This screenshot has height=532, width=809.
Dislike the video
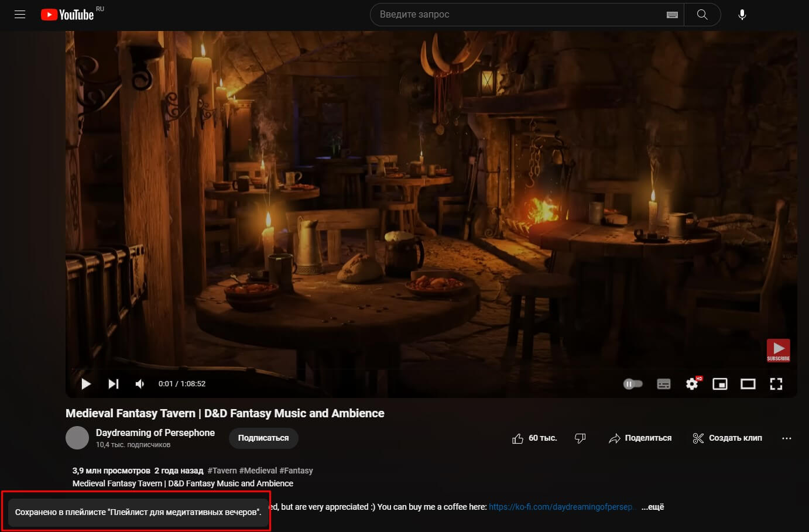pos(580,438)
